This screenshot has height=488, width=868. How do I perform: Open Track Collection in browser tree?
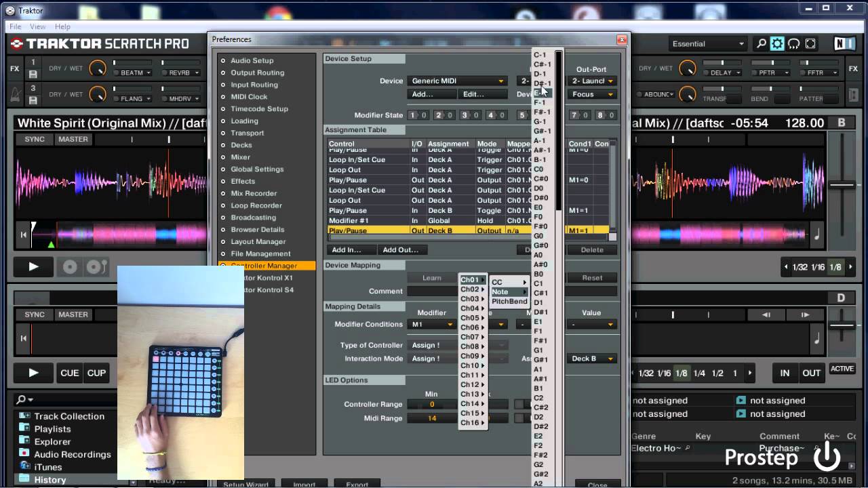69,416
